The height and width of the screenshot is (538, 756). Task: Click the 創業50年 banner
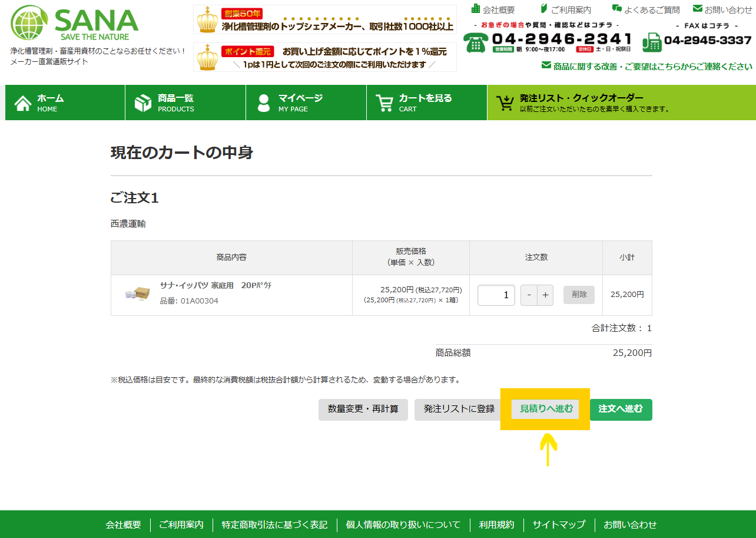[325, 19]
